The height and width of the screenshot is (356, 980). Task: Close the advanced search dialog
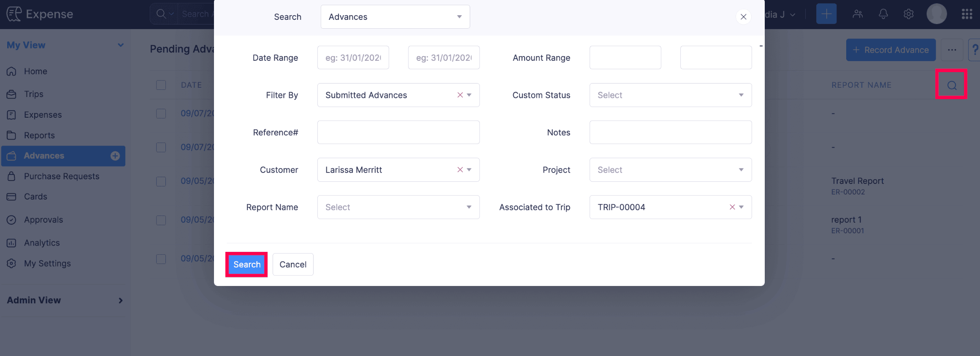click(x=743, y=17)
